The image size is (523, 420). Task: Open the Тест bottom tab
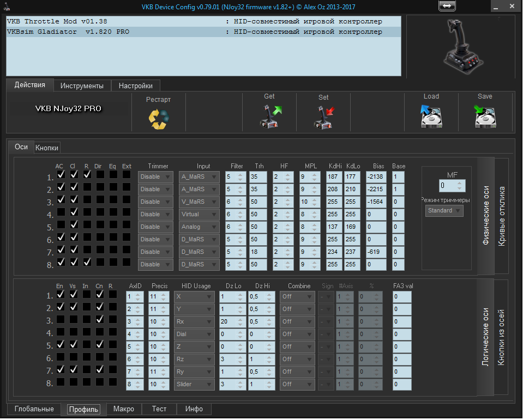[159, 409]
